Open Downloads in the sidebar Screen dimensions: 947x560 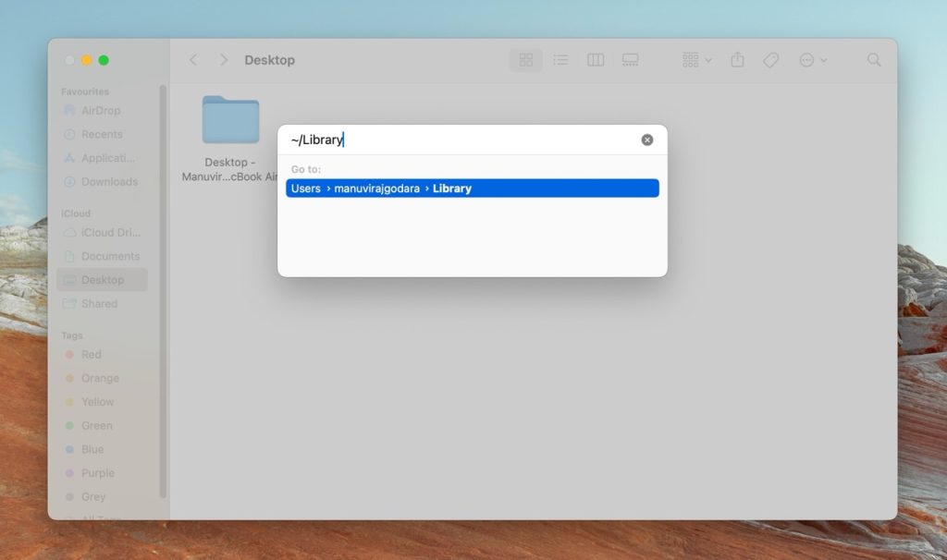pyautogui.click(x=100, y=181)
